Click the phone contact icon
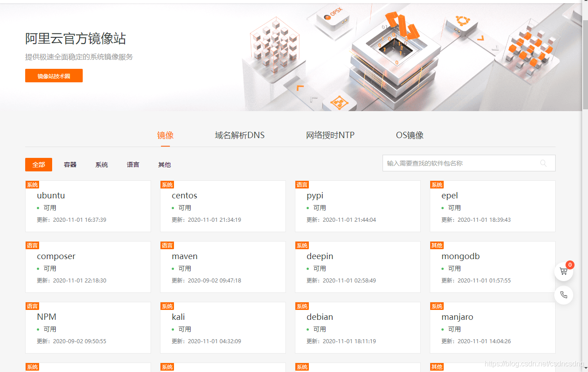Viewport: 588px width, 372px height. [x=564, y=295]
